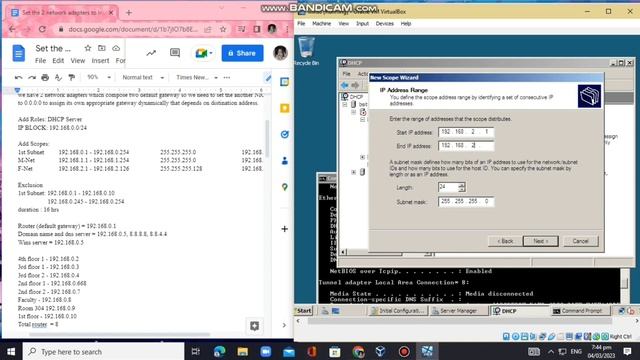Open the Recycle Bin in the VM

306,51
